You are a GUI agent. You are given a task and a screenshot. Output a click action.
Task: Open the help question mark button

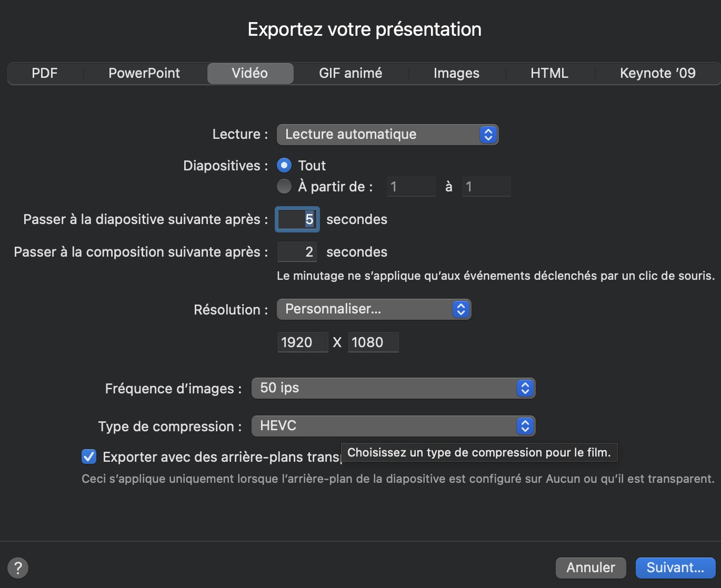click(x=18, y=568)
